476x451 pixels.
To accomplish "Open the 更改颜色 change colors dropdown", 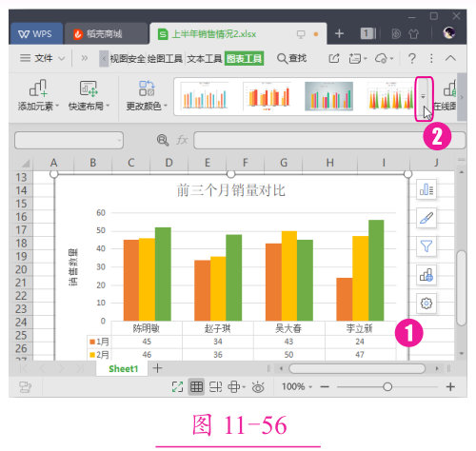I will coord(147,95).
